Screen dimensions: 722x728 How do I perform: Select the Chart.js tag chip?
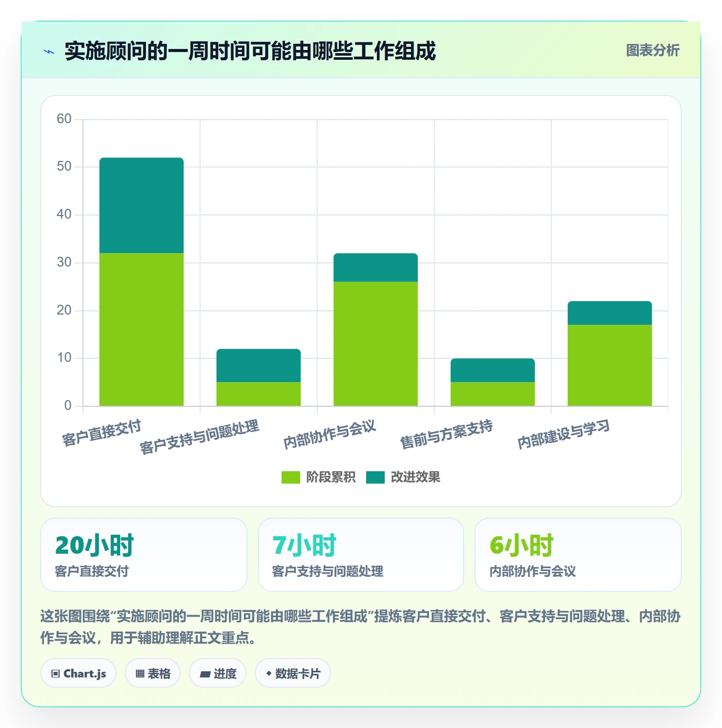coord(78,673)
